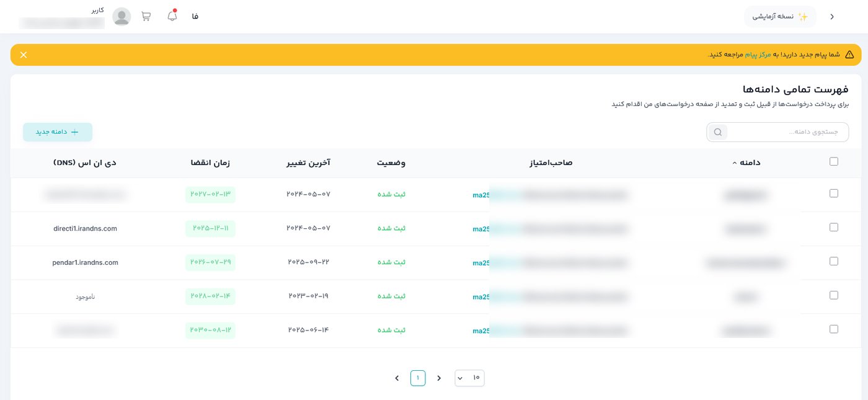
Task: Click the user avatar icon
Action: pos(122,17)
